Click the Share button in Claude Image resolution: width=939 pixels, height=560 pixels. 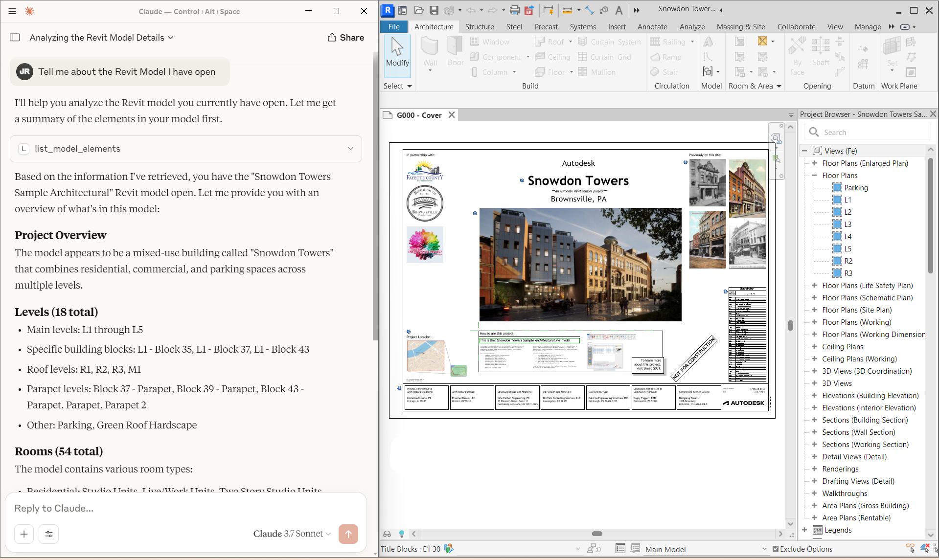346,38
